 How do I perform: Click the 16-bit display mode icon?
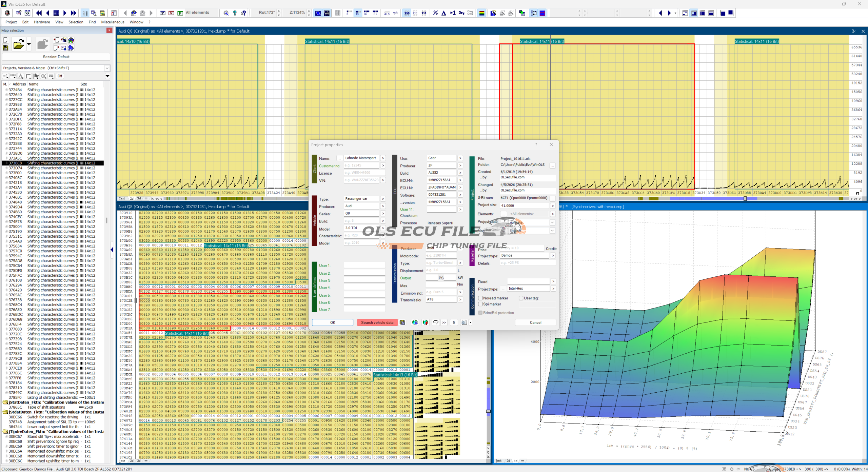[x=357, y=13]
